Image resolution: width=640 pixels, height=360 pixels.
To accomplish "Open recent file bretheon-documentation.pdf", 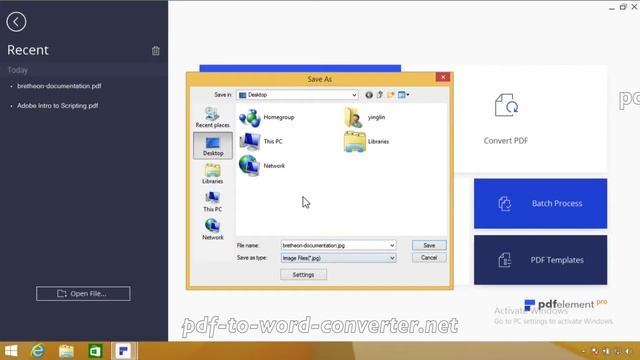I will point(59,86).
